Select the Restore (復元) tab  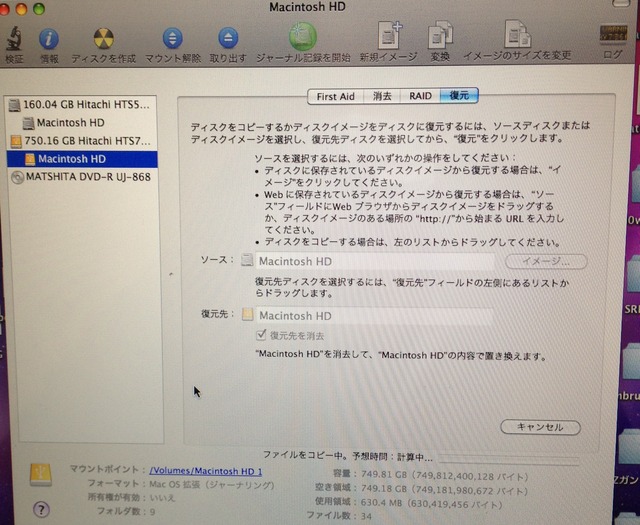pyautogui.click(x=459, y=96)
